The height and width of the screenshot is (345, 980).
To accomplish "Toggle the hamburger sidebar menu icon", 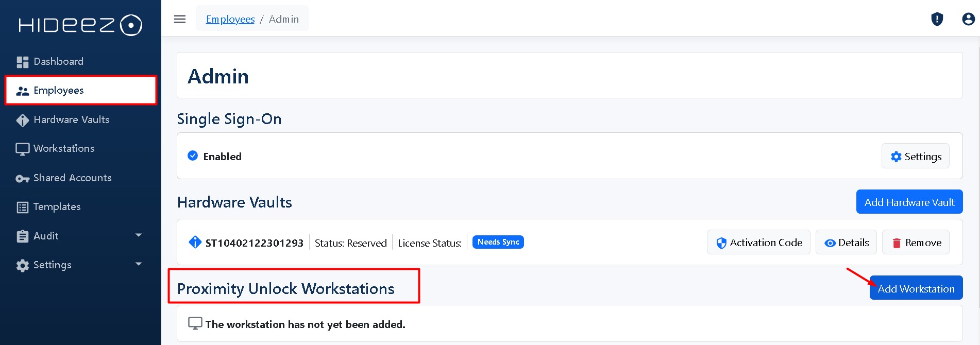I will [x=180, y=19].
